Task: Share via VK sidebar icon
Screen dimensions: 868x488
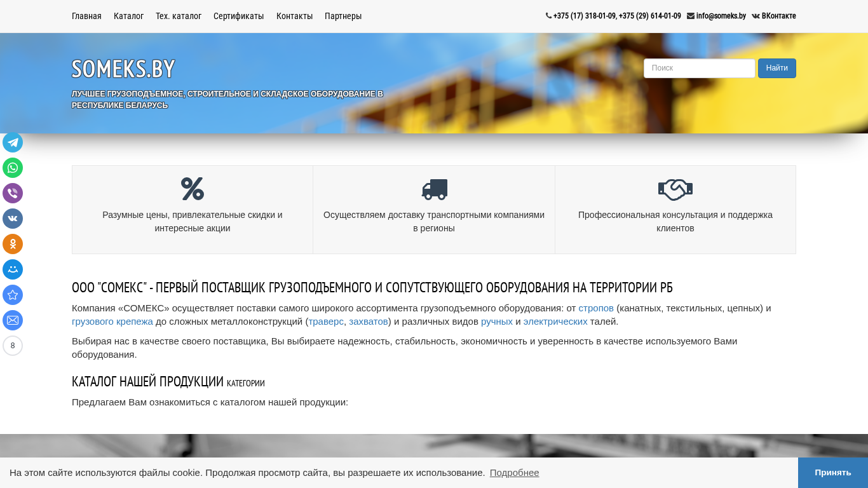Action: (13, 219)
